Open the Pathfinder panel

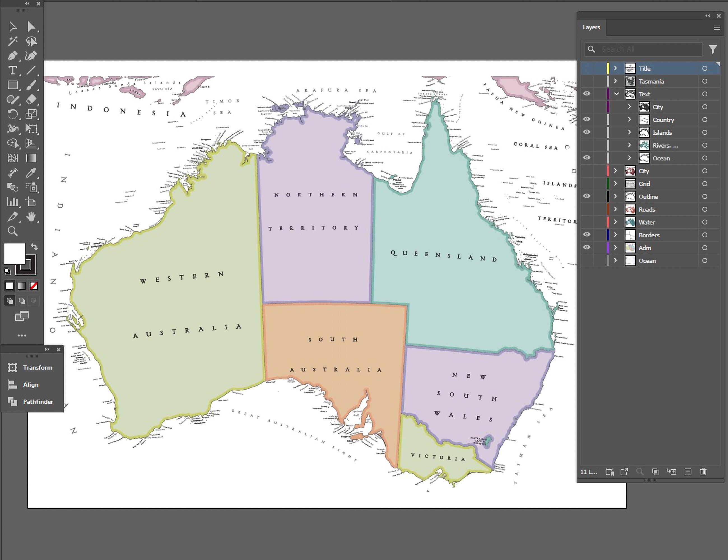coord(32,402)
